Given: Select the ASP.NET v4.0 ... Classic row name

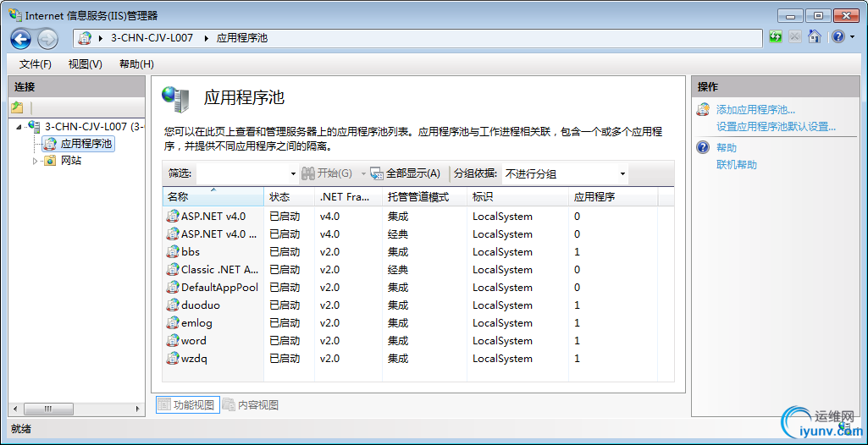Looking at the screenshot, I should tap(219, 233).
